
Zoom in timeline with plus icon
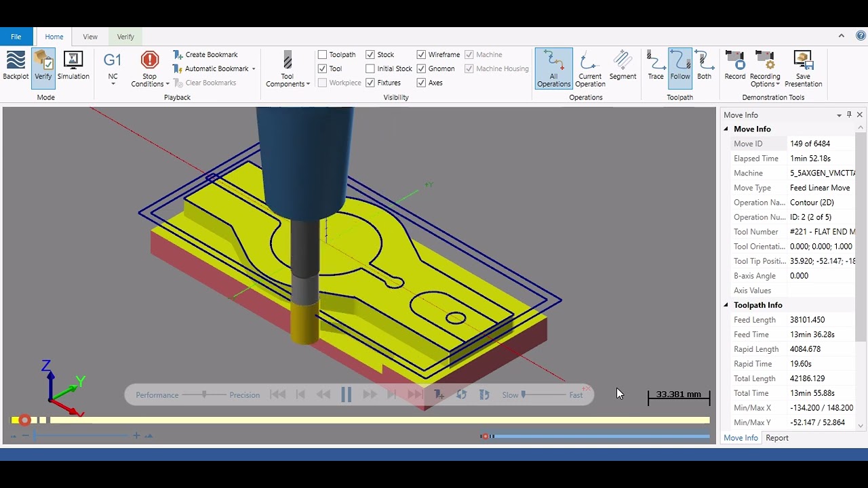click(136, 435)
